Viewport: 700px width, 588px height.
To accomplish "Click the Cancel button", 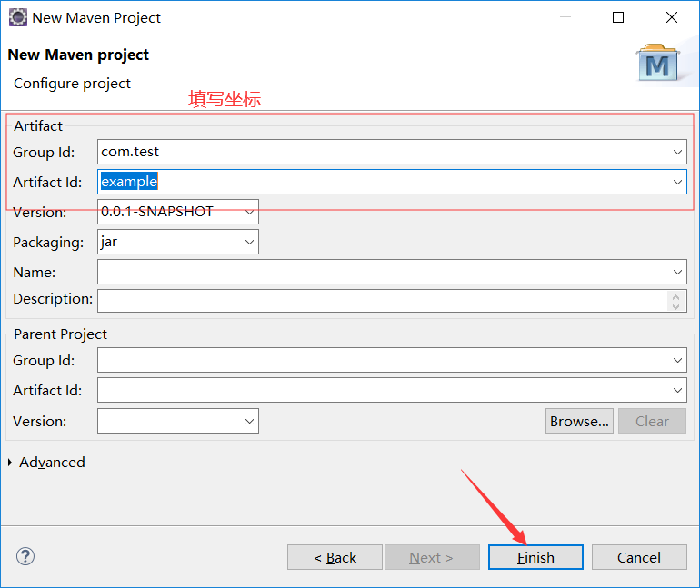I will [x=639, y=557].
